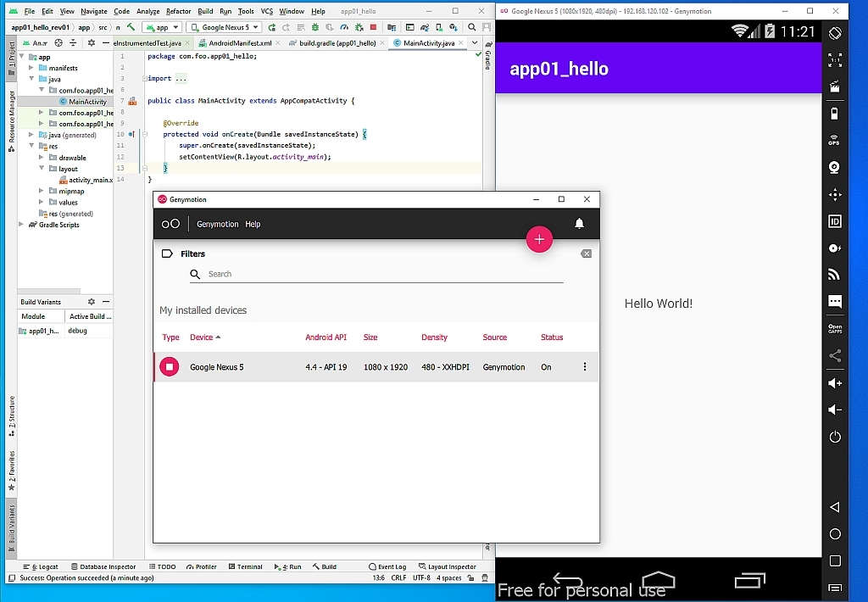The width and height of the screenshot is (868, 602).
Task: Open Resource Manager side tab
Action: click(12, 120)
